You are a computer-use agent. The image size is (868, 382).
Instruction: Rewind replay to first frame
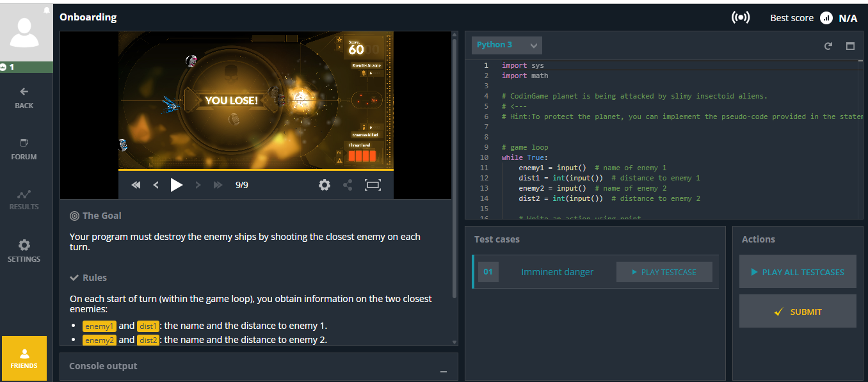[136, 185]
